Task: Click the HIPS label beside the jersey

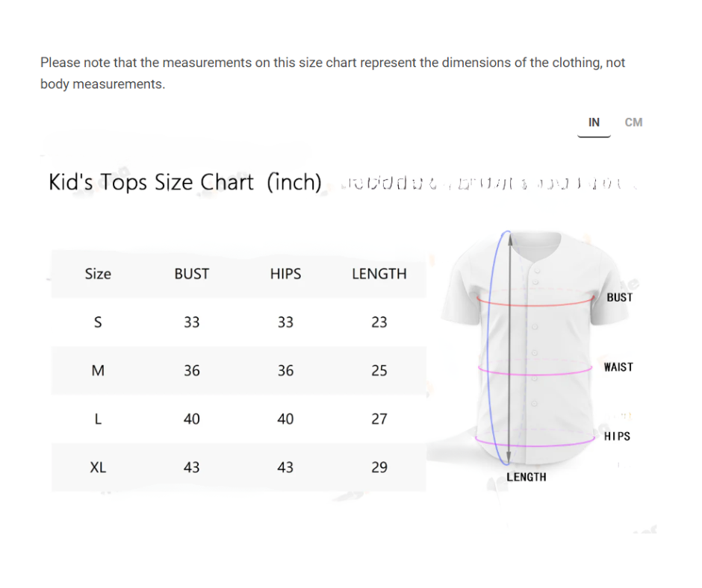Action: [x=617, y=437]
